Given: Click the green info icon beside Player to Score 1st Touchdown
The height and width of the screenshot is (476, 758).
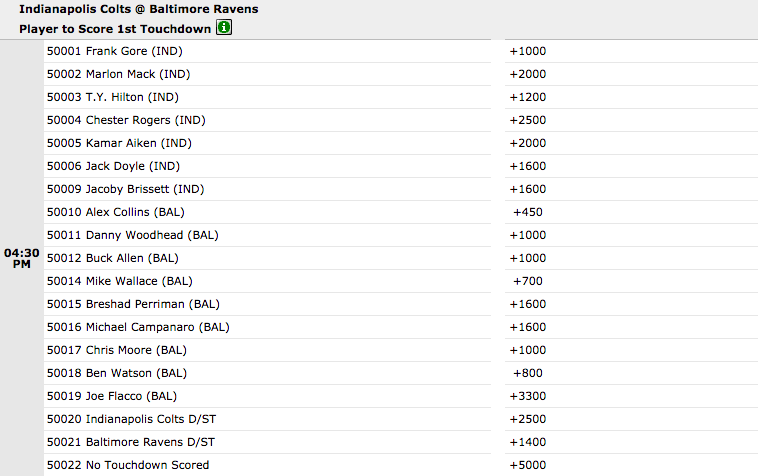Looking at the screenshot, I should click(x=224, y=28).
